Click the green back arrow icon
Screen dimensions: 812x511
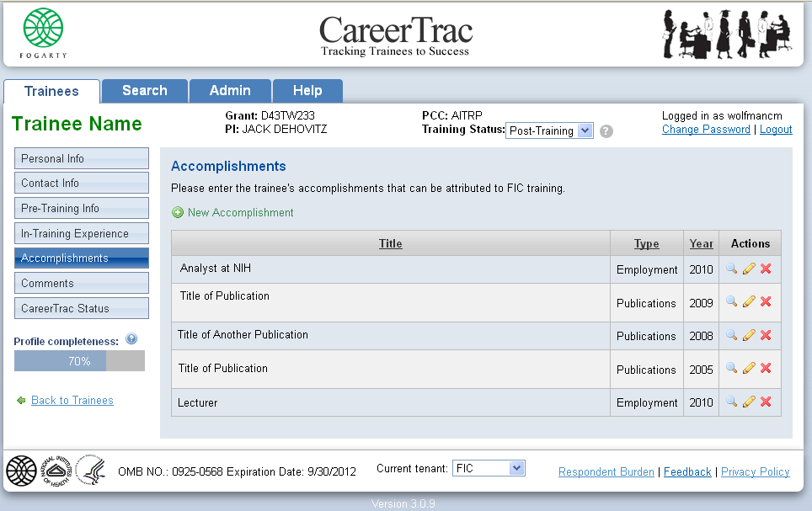[x=21, y=400]
